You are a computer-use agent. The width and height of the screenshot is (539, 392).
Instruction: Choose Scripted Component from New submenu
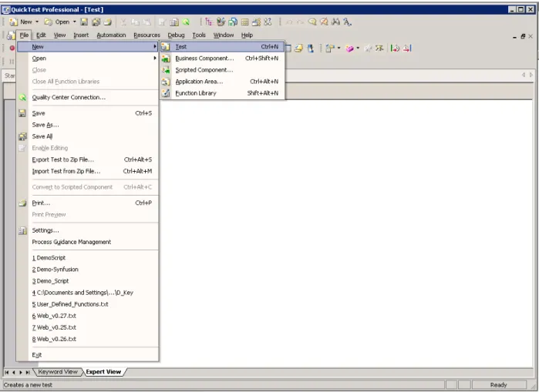tap(222, 70)
